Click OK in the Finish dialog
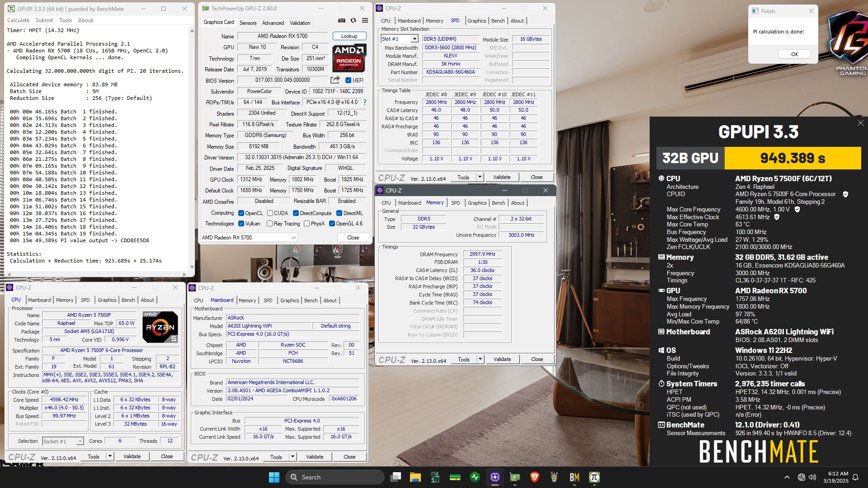Image resolution: width=868 pixels, height=488 pixels. point(794,54)
